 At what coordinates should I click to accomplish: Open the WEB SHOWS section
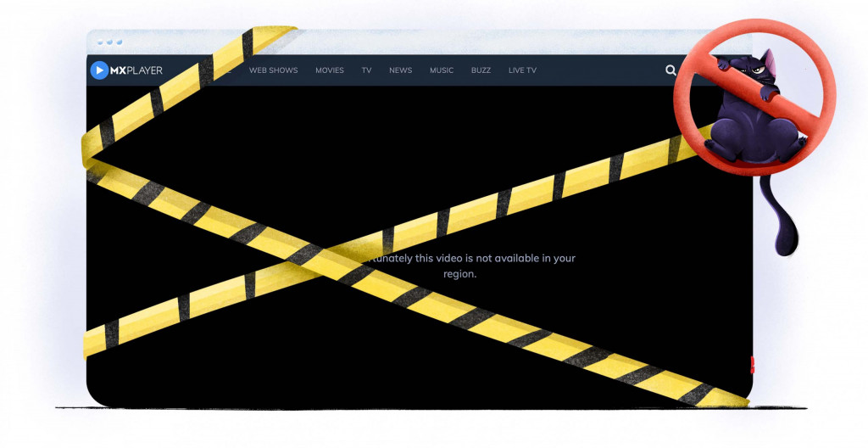tap(273, 70)
